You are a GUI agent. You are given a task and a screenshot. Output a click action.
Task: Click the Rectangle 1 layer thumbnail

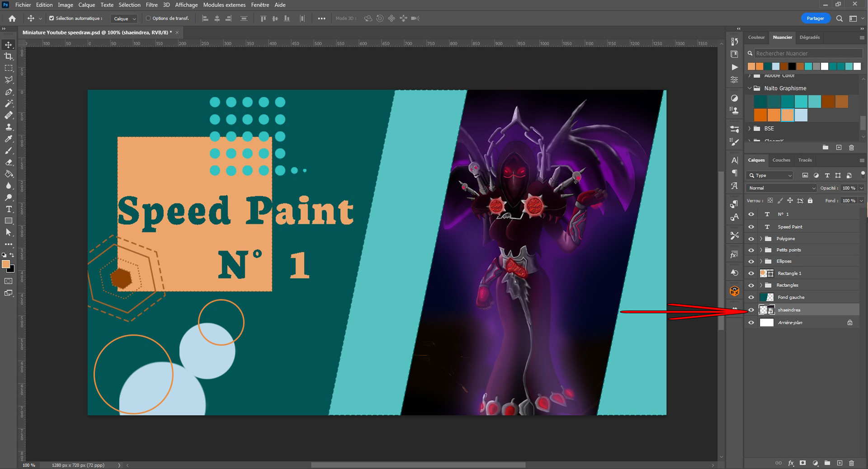tap(767, 273)
